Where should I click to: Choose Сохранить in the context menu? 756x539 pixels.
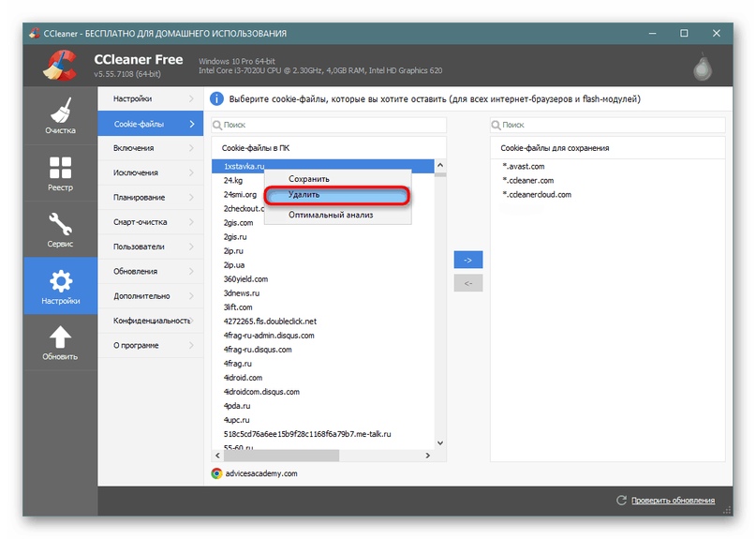coord(337,178)
